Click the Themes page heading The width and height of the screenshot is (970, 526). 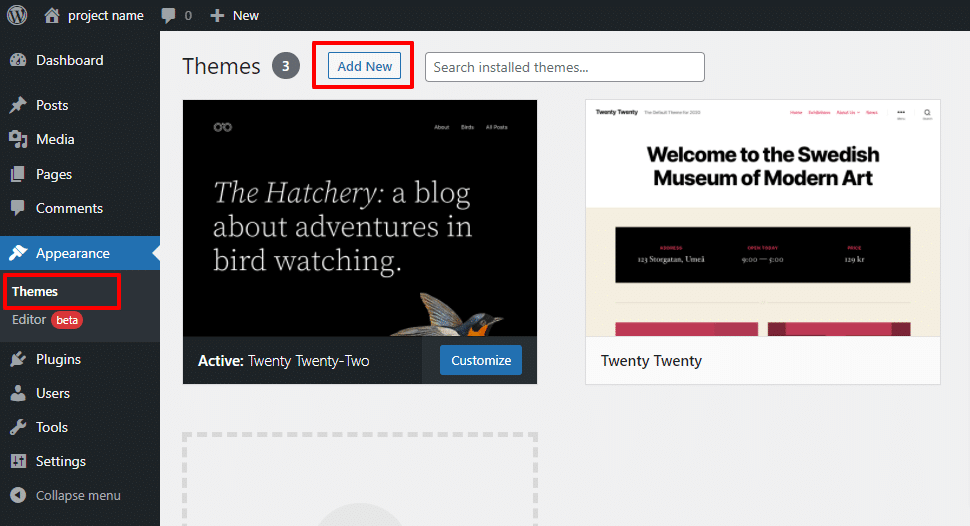coord(221,66)
